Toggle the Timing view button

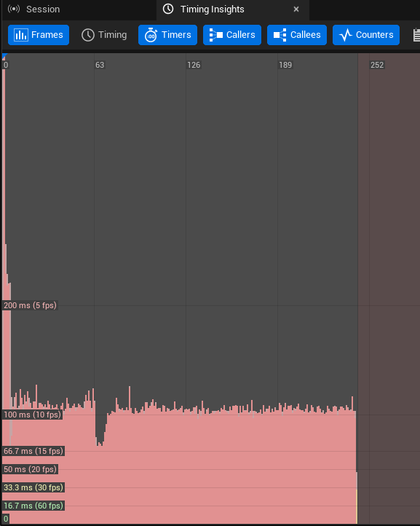(104, 35)
